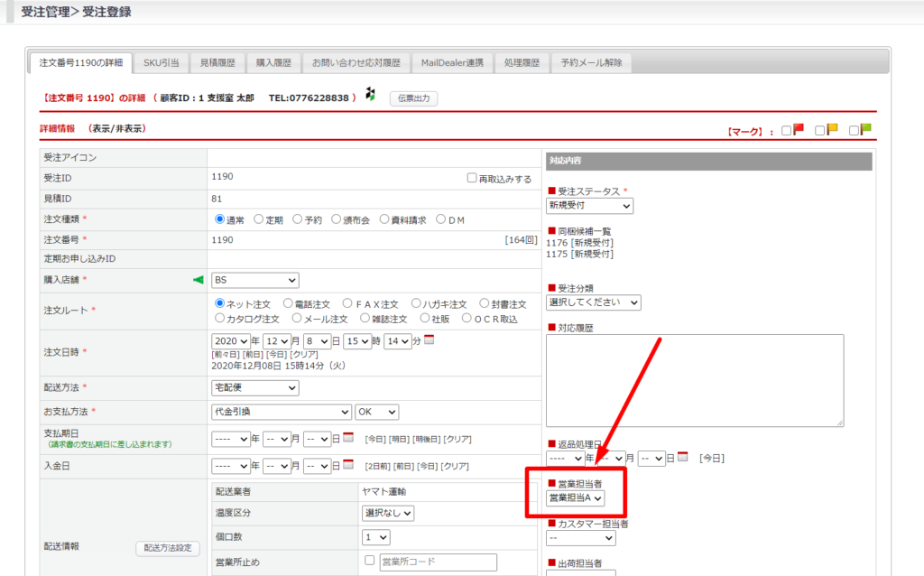Enable the 再取込みする checkbox

point(472,178)
